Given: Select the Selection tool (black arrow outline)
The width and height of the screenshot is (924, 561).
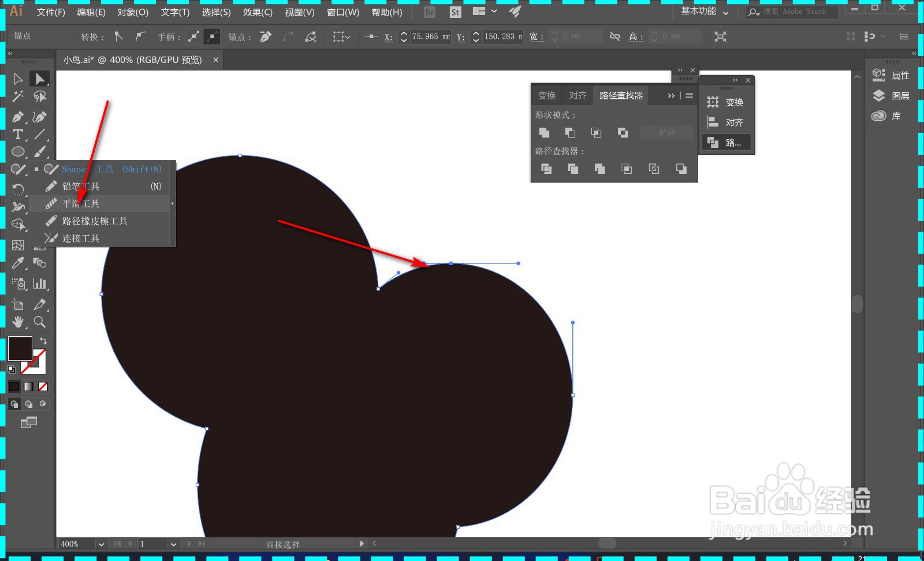Looking at the screenshot, I should 18,79.
